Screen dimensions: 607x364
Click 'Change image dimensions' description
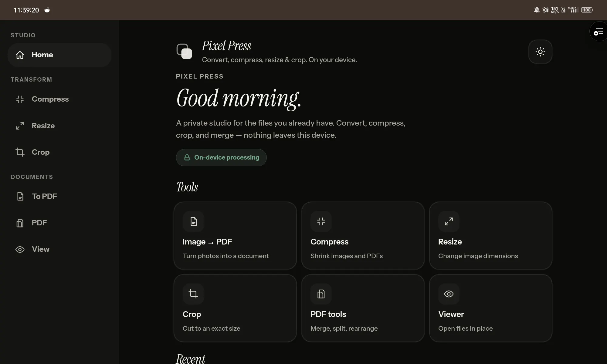[x=478, y=256]
